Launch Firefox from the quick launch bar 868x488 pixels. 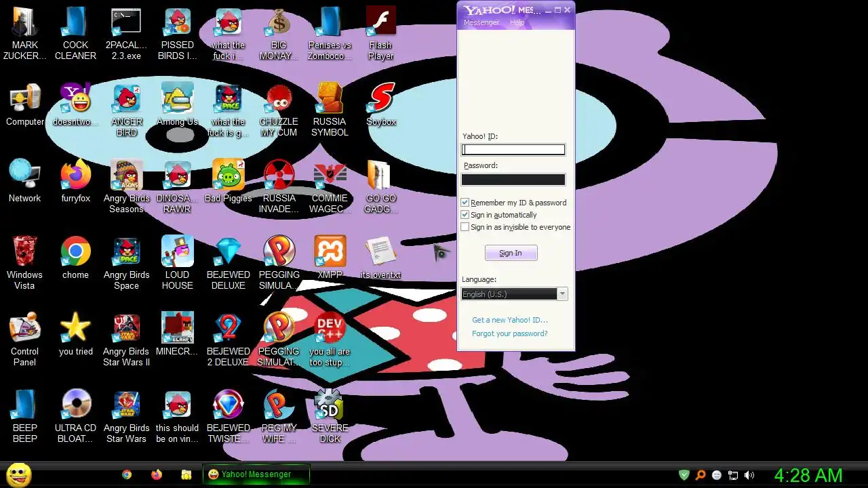pyautogui.click(x=157, y=474)
